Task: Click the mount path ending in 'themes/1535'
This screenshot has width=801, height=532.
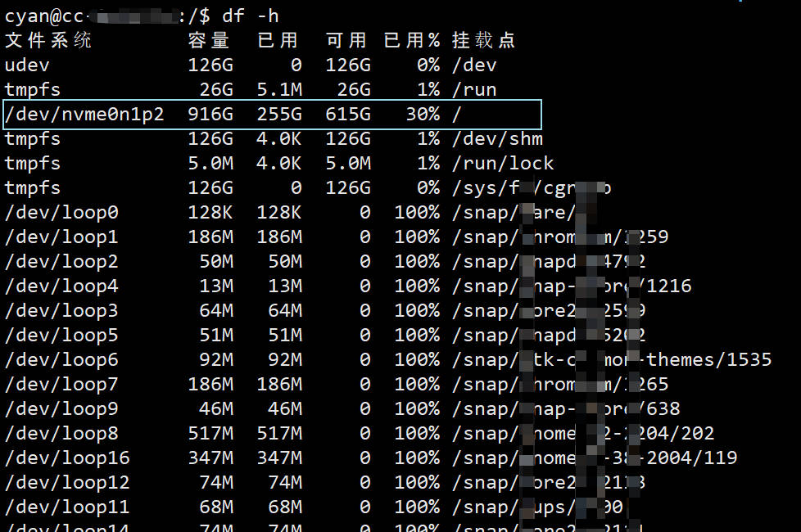Action: click(x=612, y=359)
